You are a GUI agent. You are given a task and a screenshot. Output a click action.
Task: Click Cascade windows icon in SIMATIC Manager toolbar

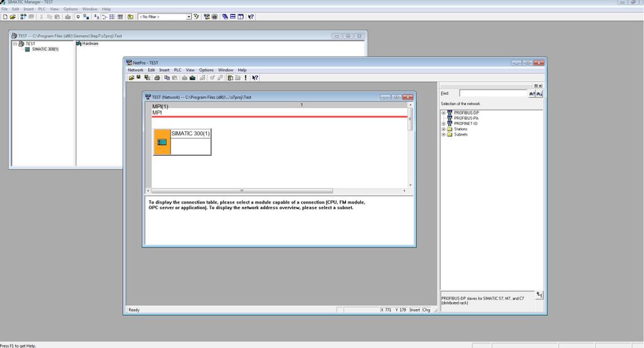click(225, 17)
